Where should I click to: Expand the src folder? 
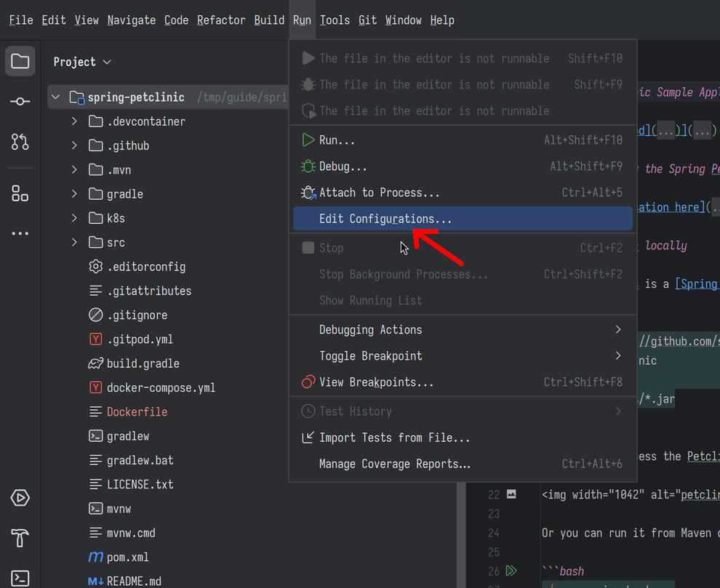[x=74, y=242]
